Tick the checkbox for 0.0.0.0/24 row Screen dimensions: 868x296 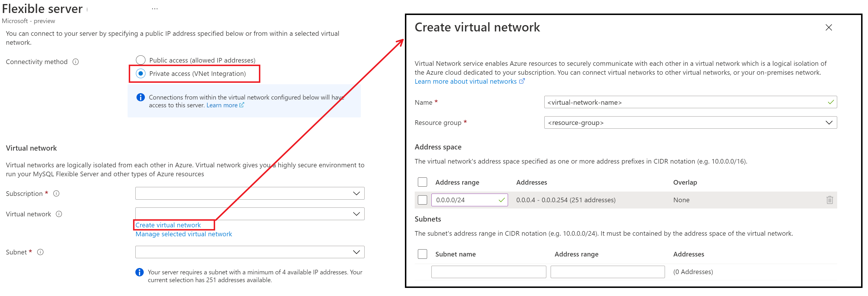click(x=422, y=200)
